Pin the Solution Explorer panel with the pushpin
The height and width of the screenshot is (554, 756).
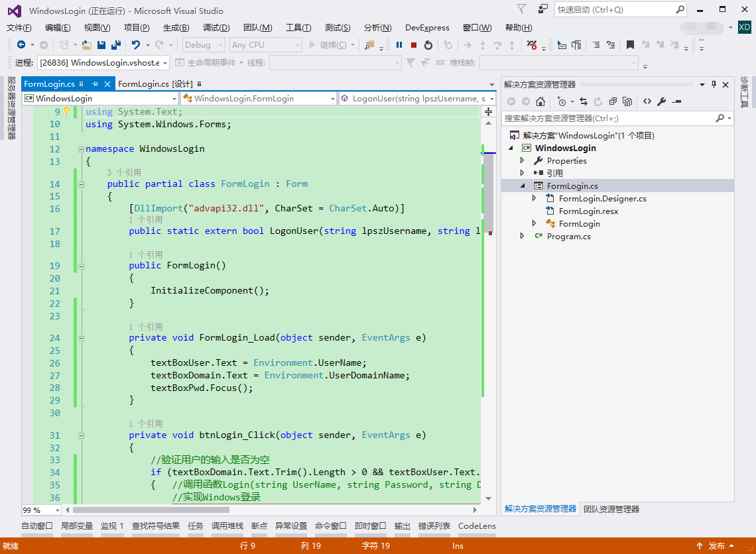[714, 84]
